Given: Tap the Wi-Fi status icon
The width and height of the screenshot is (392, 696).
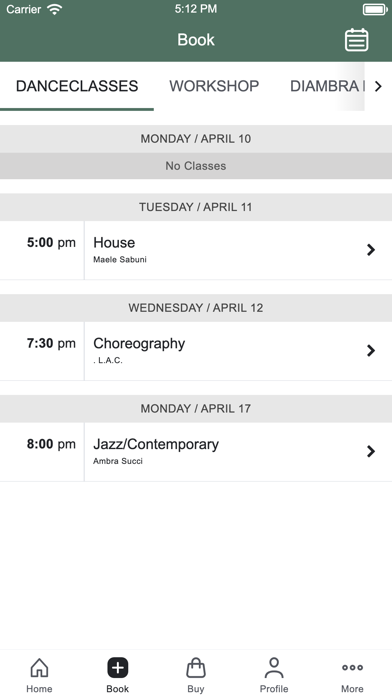Looking at the screenshot, I should tap(55, 9).
